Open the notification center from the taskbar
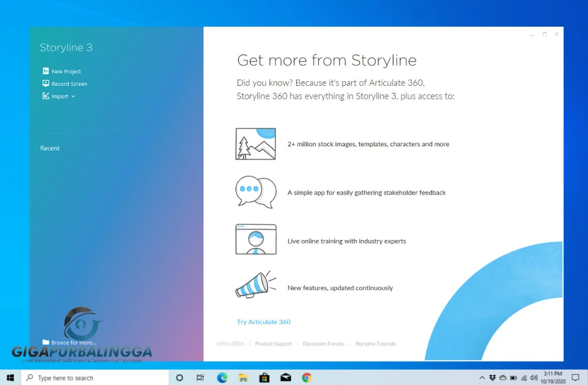Image resolution: width=588 pixels, height=385 pixels. coord(577,377)
